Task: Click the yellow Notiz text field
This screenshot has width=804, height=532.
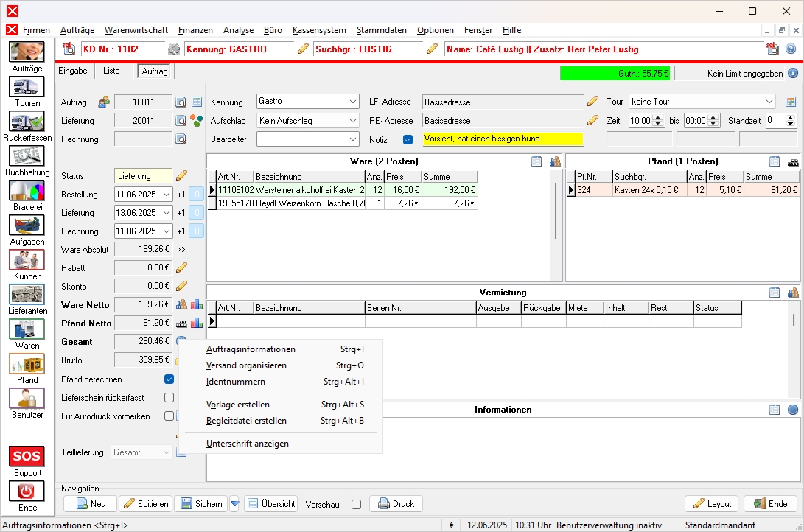Action: coord(503,139)
